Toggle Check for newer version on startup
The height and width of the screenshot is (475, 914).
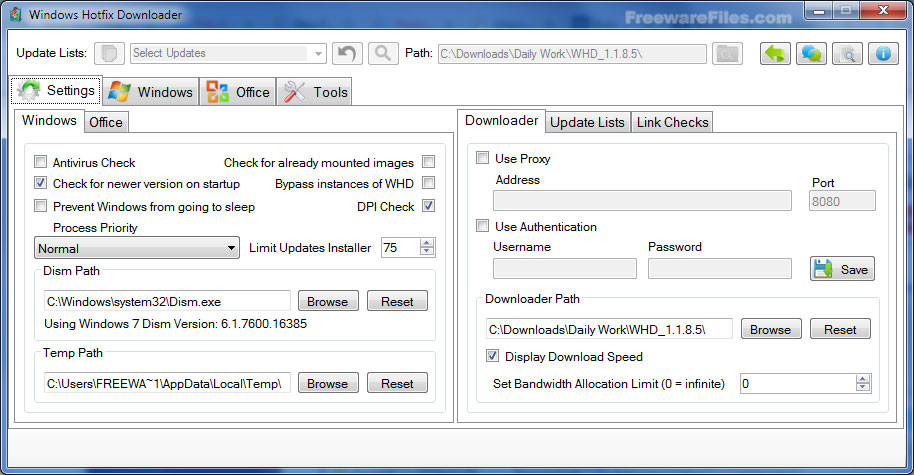40,183
